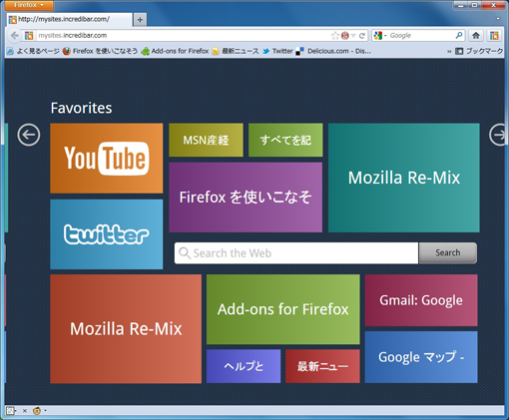509x420 pixels.
Task: Minimize the Firefox window
Action: pyautogui.click(x=461, y=5)
